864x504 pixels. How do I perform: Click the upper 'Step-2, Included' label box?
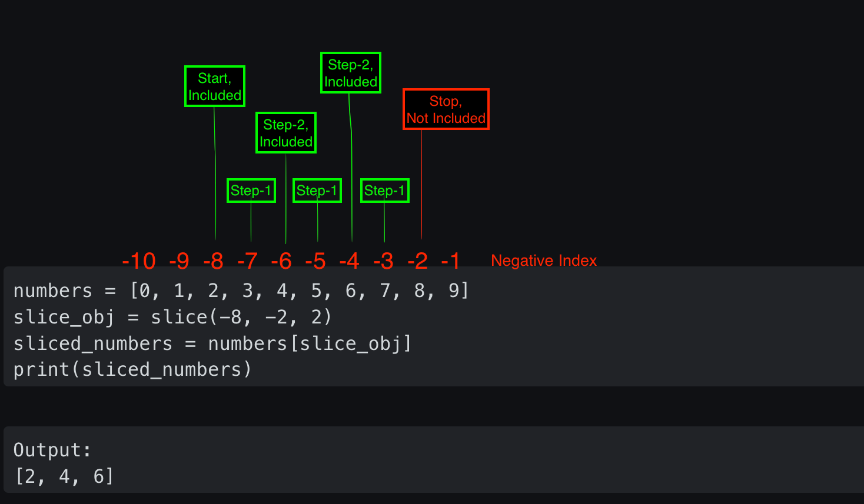coord(350,72)
